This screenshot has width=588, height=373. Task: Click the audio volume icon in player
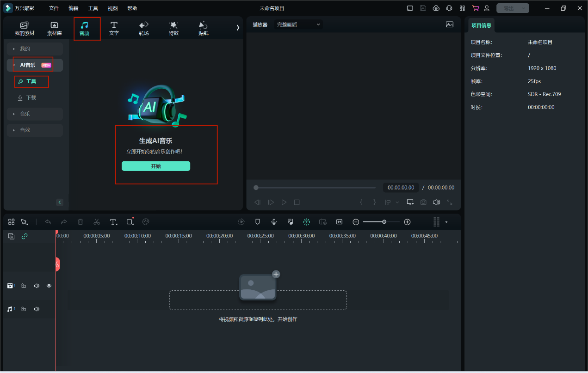[436, 202]
